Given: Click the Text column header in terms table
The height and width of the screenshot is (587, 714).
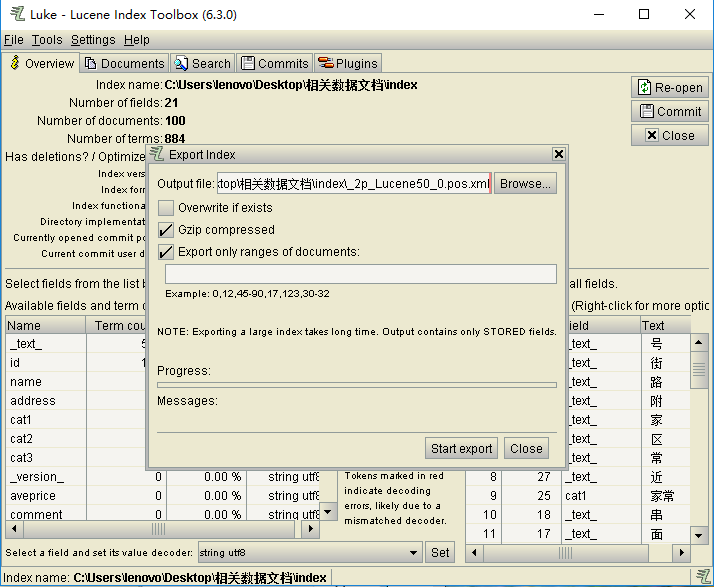Looking at the screenshot, I should point(666,326).
